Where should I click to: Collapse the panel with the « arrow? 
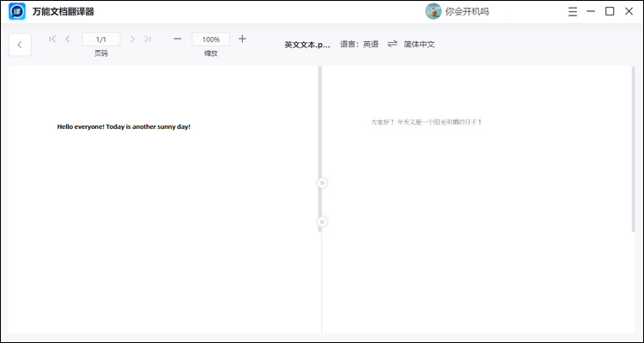(x=322, y=222)
